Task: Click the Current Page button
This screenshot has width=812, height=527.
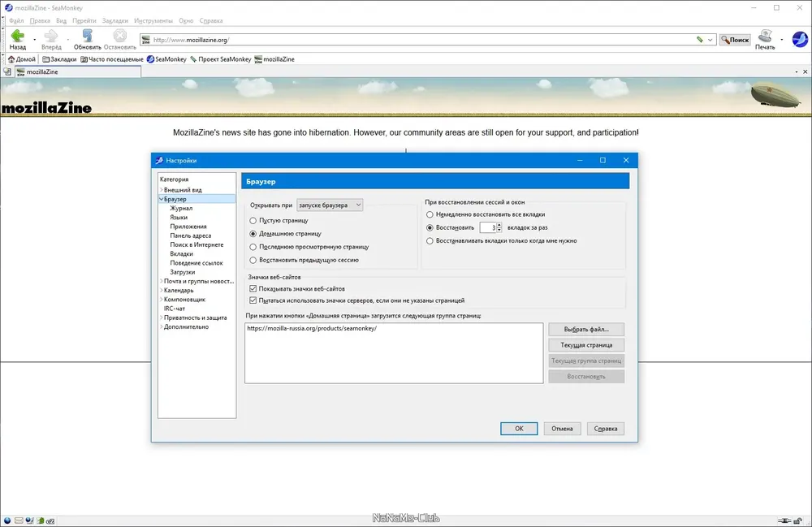Action: click(586, 345)
